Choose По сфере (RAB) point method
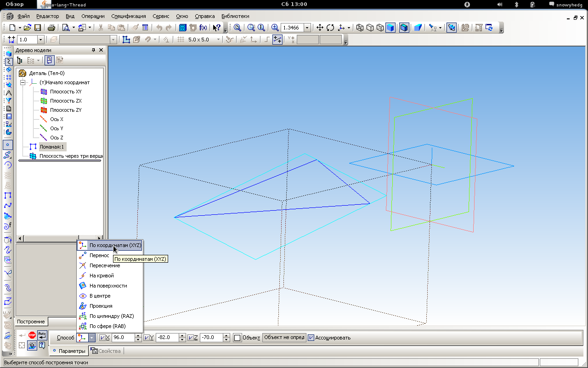588x368 pixels. point(110,326)
